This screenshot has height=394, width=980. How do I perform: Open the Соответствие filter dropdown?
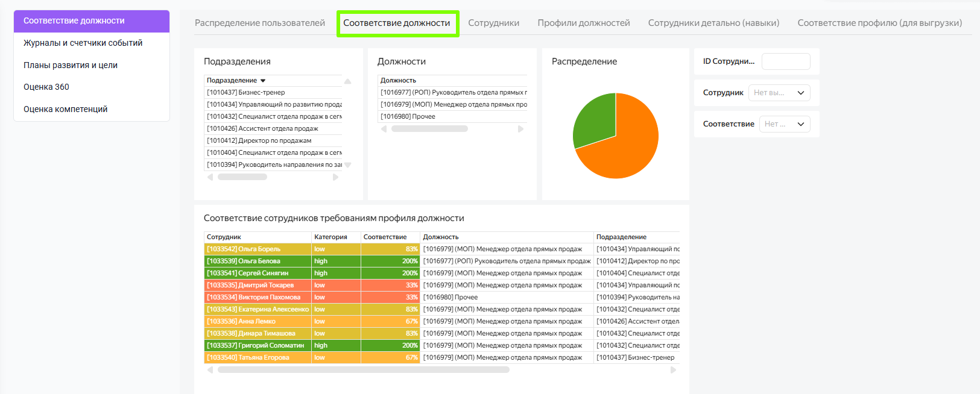coord(784,124)
